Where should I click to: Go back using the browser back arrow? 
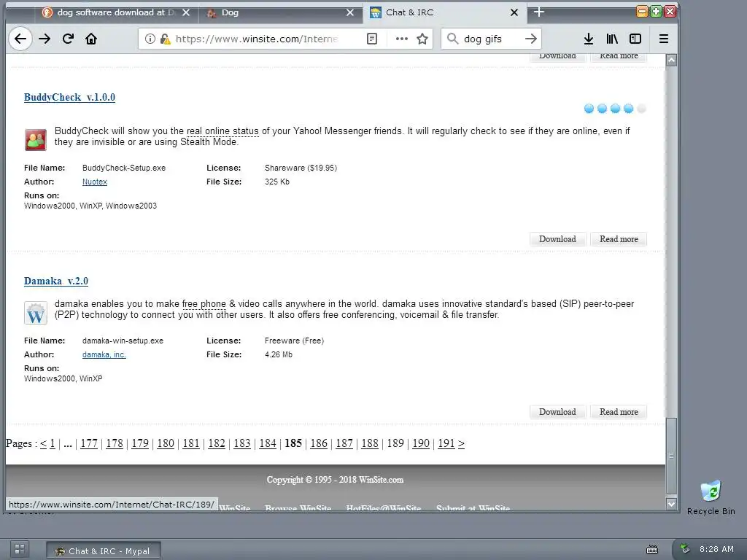pyautogui.click(x=20, y=39)
